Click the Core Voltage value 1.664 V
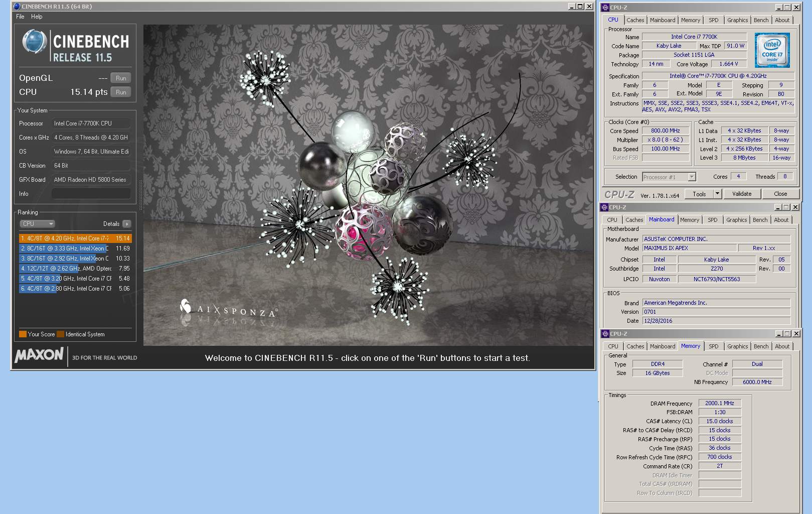The image size is (812, 514). pos(728,64)
